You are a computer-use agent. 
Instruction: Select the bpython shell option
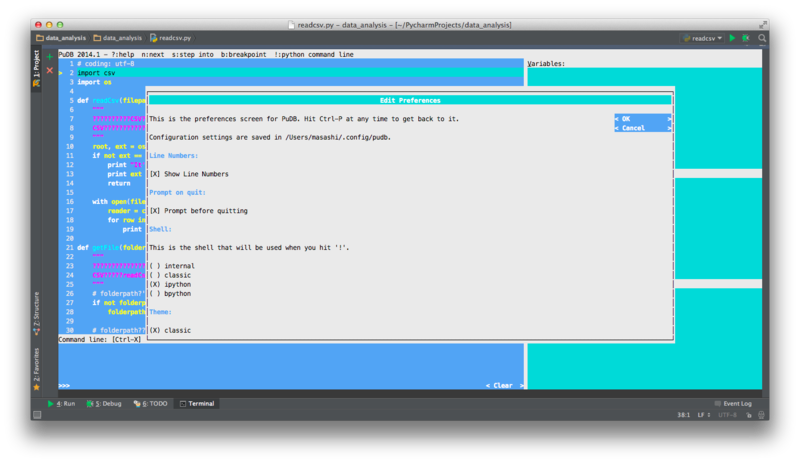pyautogui.click(x=170, y=294)
